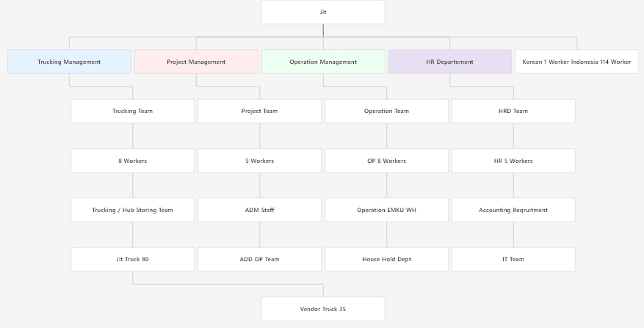Image resolution: width=644 pixels, height=328 pixels.
Task: Click the Vendor Truck 35 node
Action: [x=323, y=309]
